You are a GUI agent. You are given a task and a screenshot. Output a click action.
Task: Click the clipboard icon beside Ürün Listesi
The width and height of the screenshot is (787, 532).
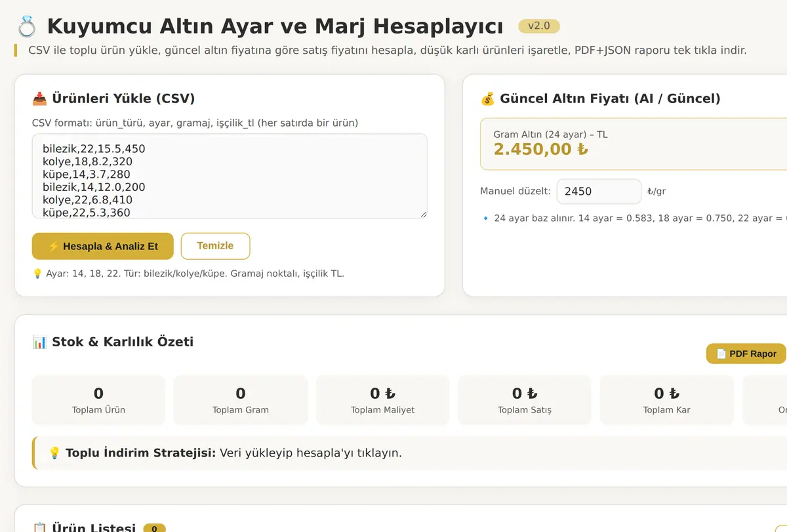pyautogui.click(x=39, y=528)
